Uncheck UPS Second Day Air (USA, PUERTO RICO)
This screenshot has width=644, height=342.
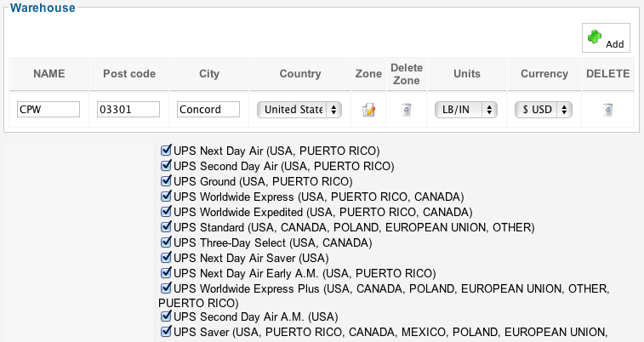[166, 165]
